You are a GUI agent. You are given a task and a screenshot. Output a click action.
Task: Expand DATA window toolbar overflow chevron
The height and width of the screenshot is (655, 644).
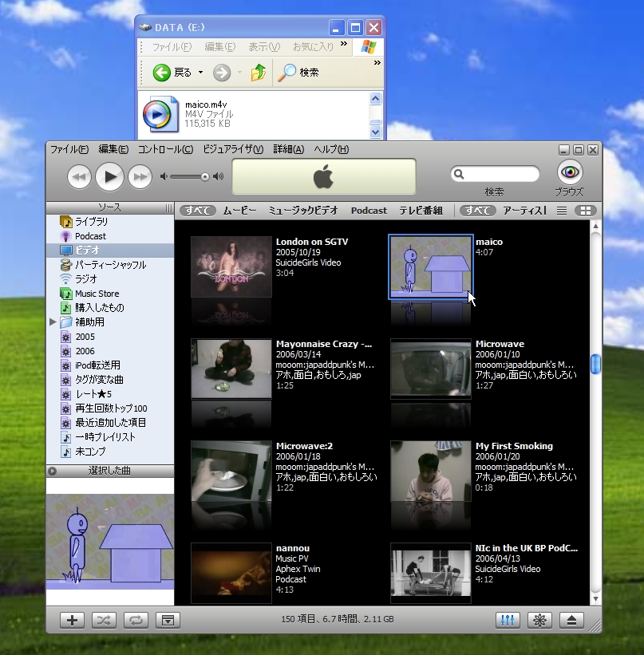(377, 63)
